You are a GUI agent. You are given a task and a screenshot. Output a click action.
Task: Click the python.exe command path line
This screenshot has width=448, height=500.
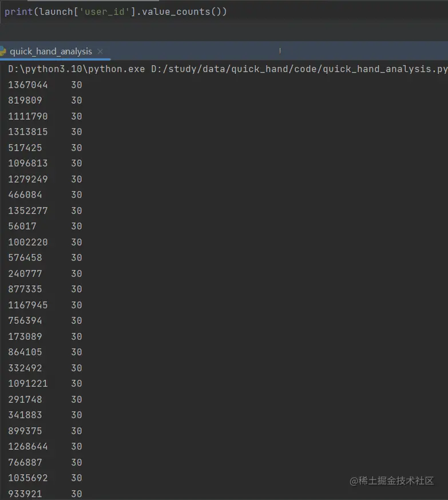pos(228,69)
